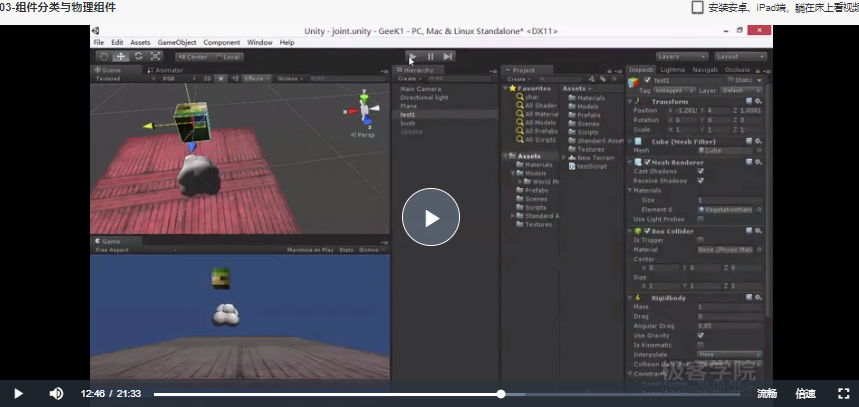Screen dimensions: 859x407
Task: Open the Transform component help book icon
Action: click(749, 101)
